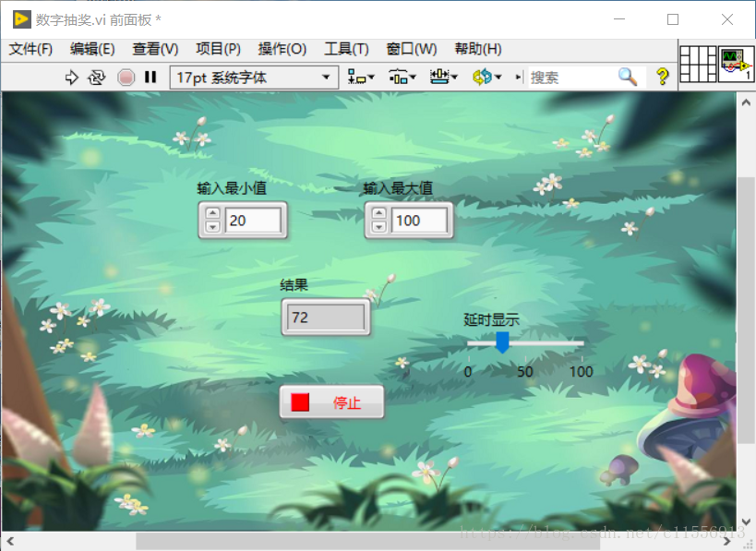Click the 延时显示 slider blue handle

[502, 342]
